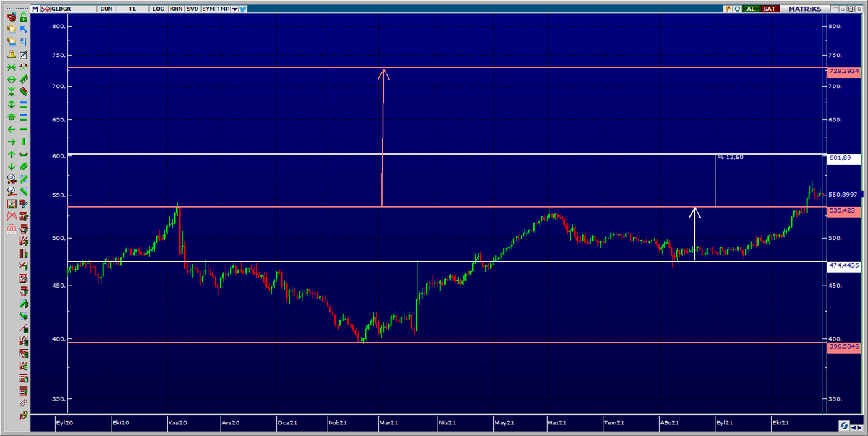Click the blue left double-arrows icon
This screenshot has height=436, width=868.
point(24,105)
